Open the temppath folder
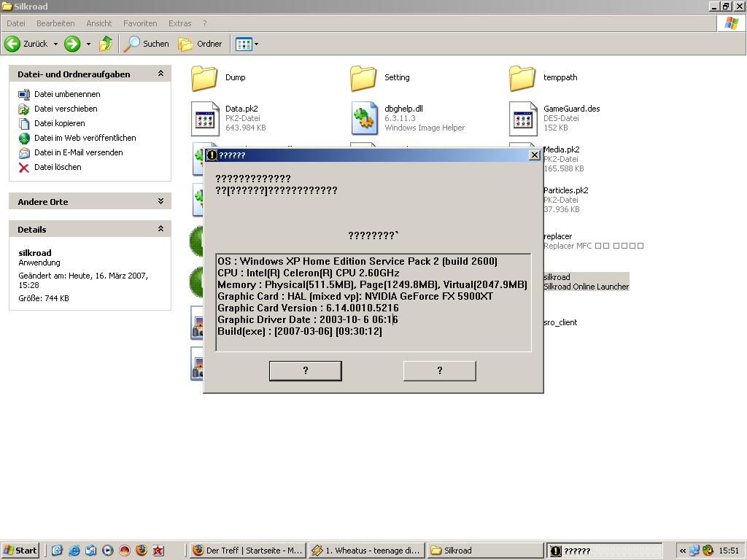 click(x=522, y=77)
